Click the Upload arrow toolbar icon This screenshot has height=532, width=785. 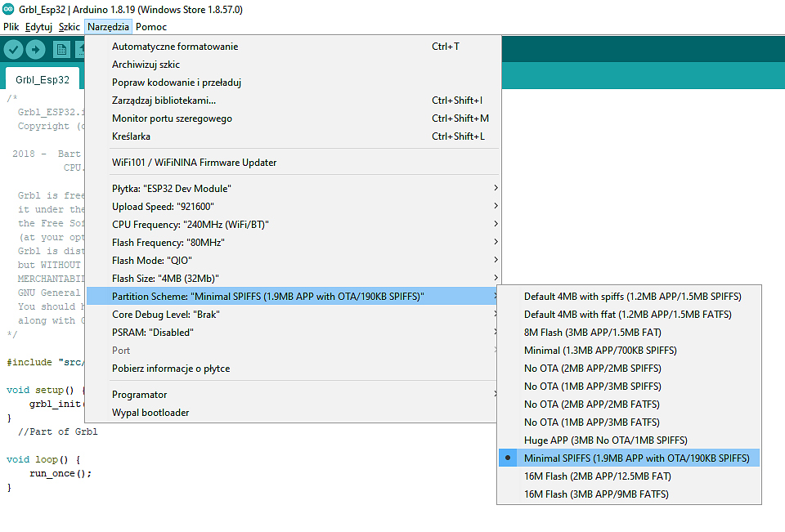(x=35, y=50)
